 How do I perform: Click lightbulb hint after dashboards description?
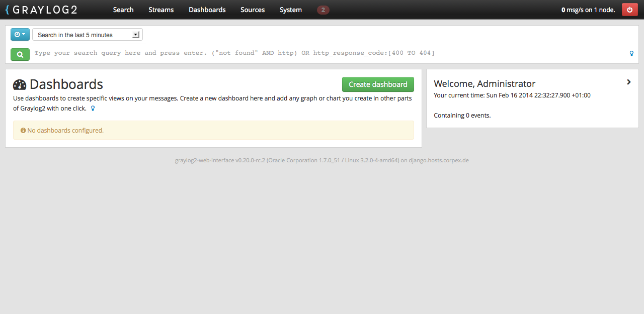click(x=93, y=108)
